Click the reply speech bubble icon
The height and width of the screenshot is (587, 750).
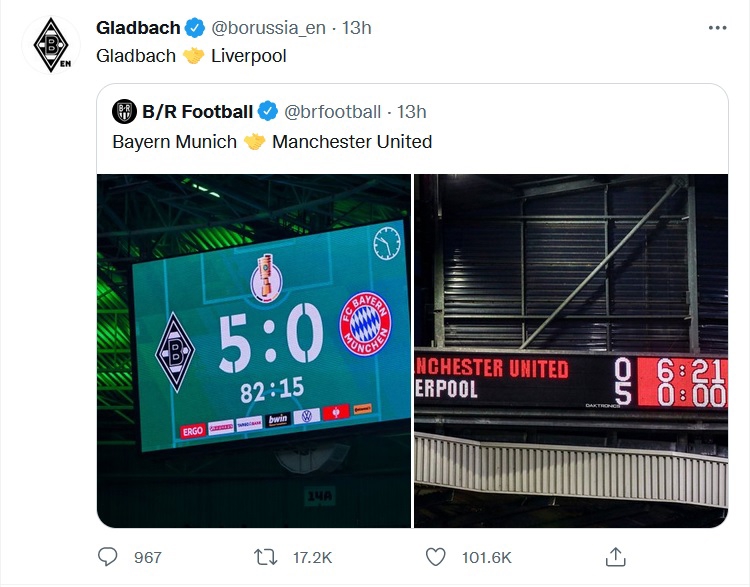tap(108, 557)
